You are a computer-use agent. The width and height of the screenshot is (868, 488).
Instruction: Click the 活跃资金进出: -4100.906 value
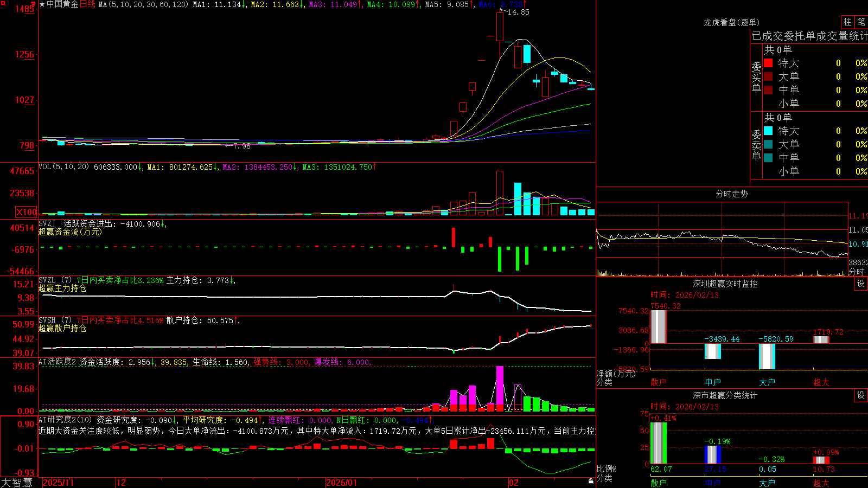[x=115, y=223]
